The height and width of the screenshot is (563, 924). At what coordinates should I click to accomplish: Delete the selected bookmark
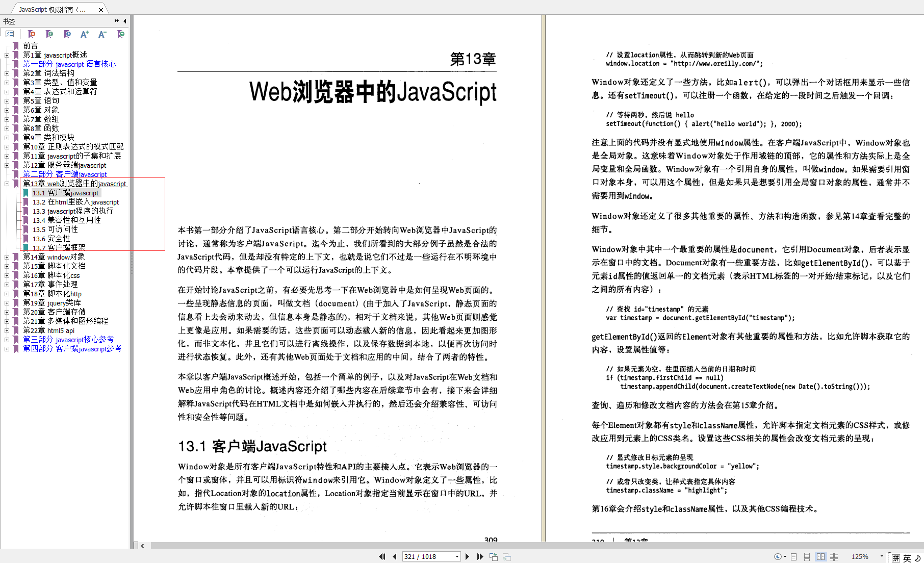point(32,34)
